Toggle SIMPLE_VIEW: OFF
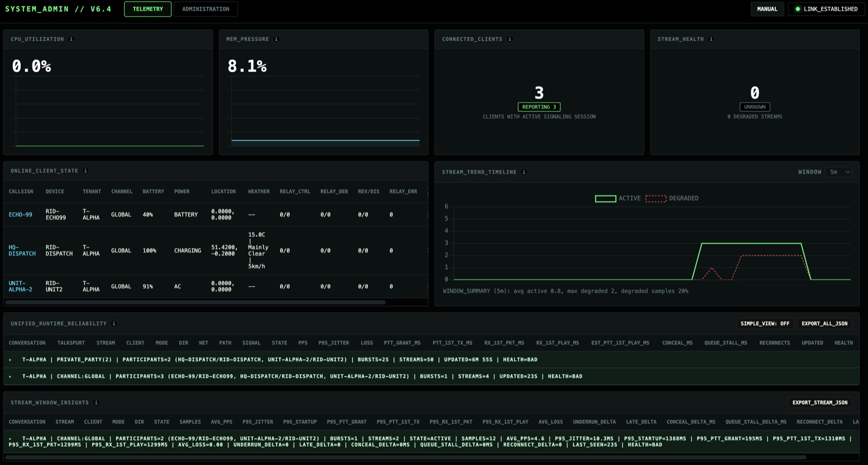The width and height of the screenshot is (868, 465). [x=765, y=324]
